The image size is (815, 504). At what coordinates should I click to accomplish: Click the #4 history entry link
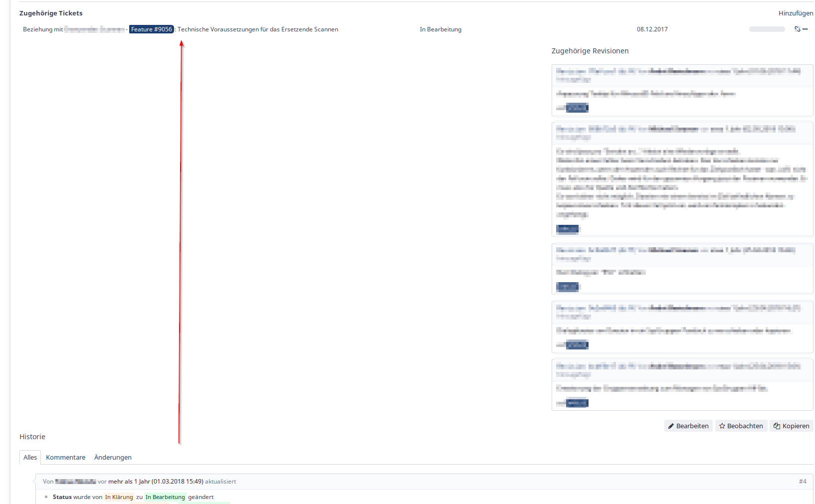pyautogui.click(x=803, y=481)
